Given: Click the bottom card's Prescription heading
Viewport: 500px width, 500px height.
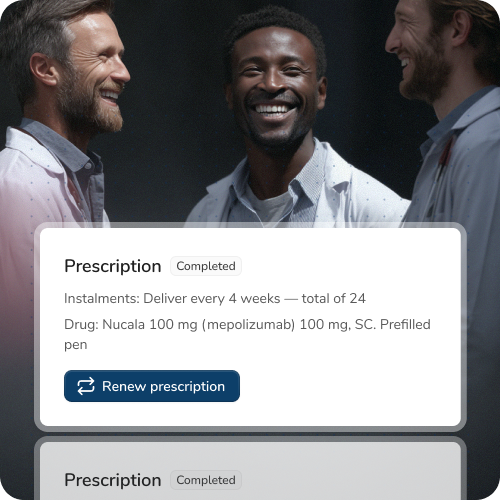Looking at the screenshot, I should [113, 480].
